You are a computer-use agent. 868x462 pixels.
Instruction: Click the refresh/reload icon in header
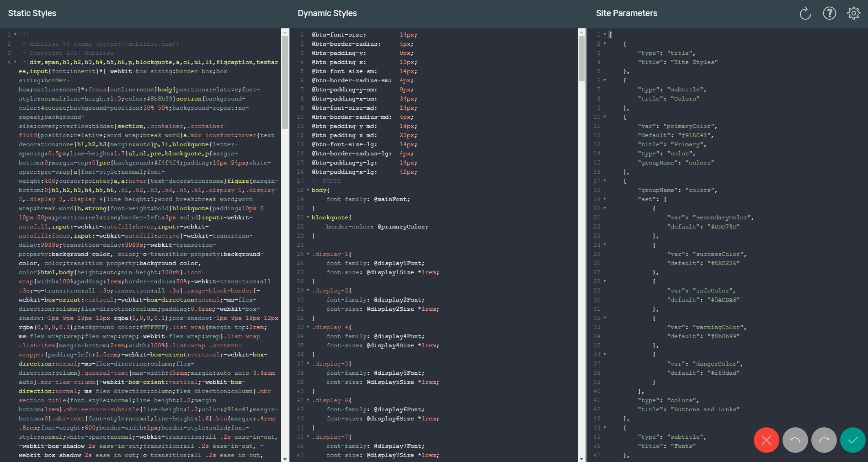tap(805, 13)
